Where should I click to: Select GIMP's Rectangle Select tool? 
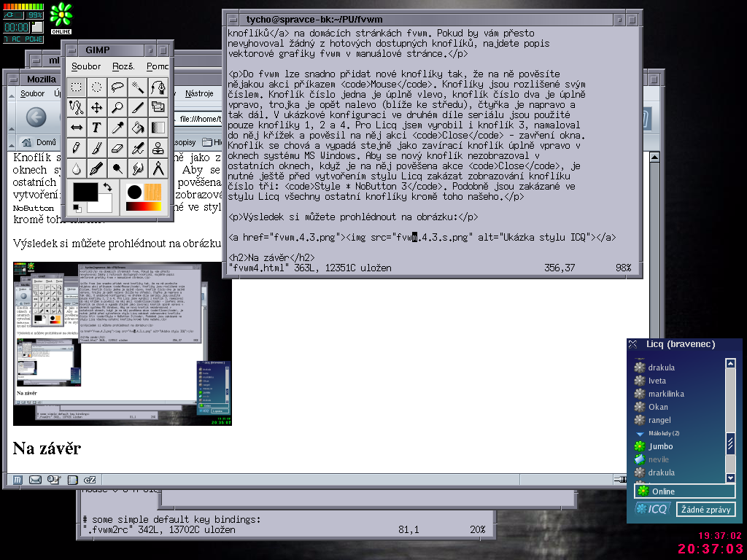(x=76, y=87)
